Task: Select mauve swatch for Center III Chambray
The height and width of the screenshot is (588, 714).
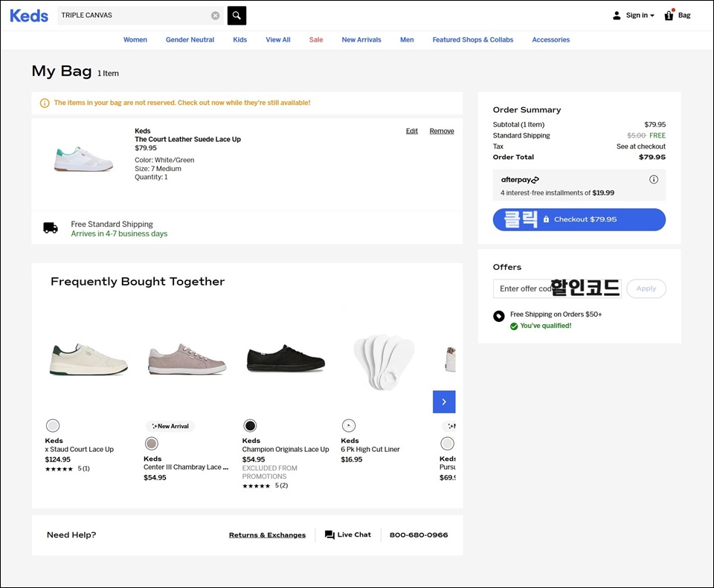Action: [152, 443]
